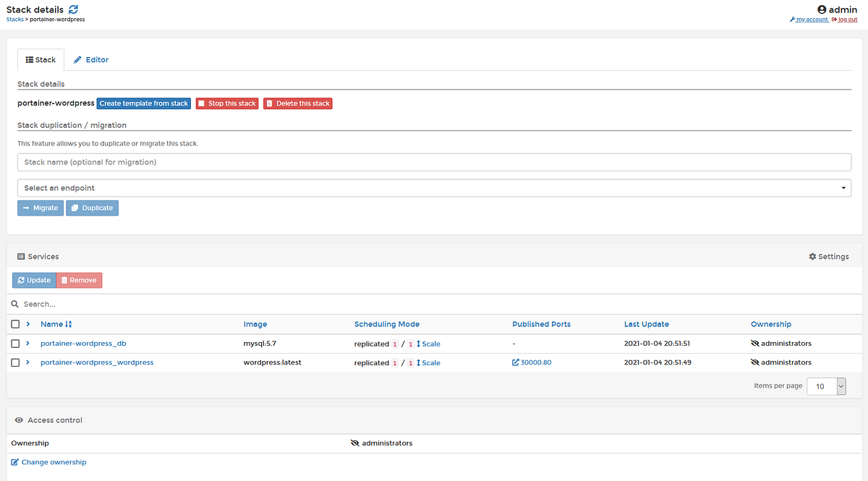Expand the portainer-wordpress_wordpress row
Screen dimensions: 868x481
click(28, 362)
